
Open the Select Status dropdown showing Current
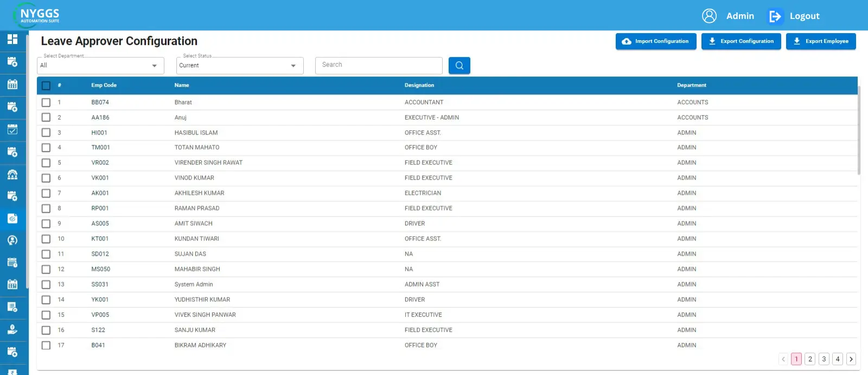(x=240, y=66)
